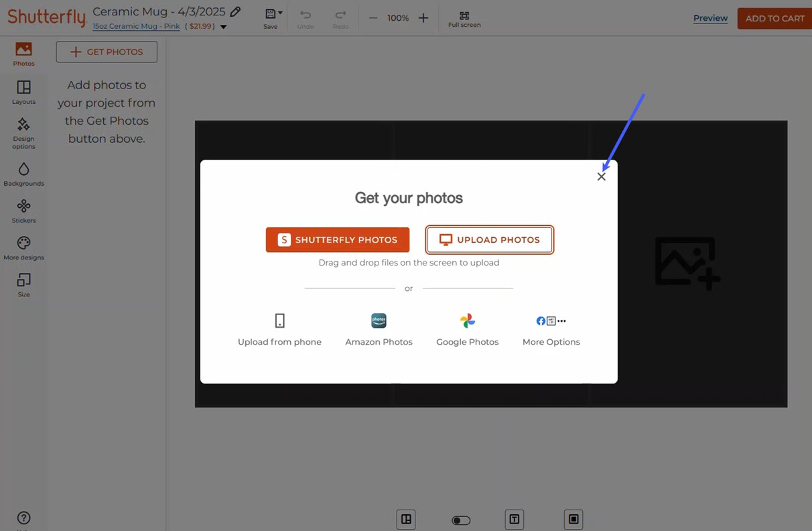The height and width of the screenshot is (531, 812).
Task: Click bottom toolbar text tool icon
Action: [515, 520]
